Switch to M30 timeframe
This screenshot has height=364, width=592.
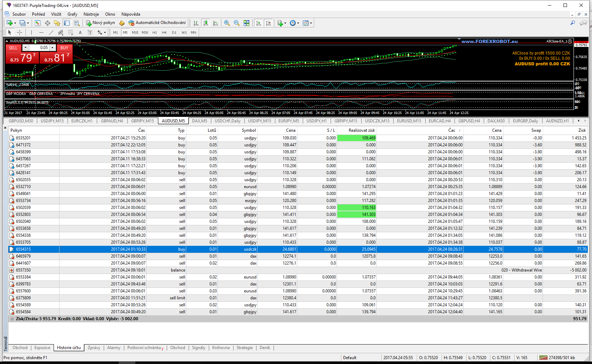click(x=145, y=32)
